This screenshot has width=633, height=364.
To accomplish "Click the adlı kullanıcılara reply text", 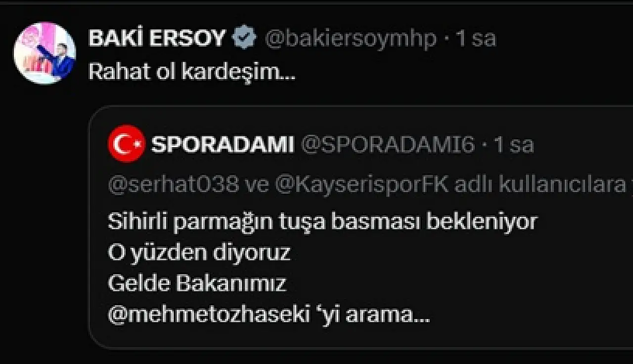I will [x=540, y=185].
